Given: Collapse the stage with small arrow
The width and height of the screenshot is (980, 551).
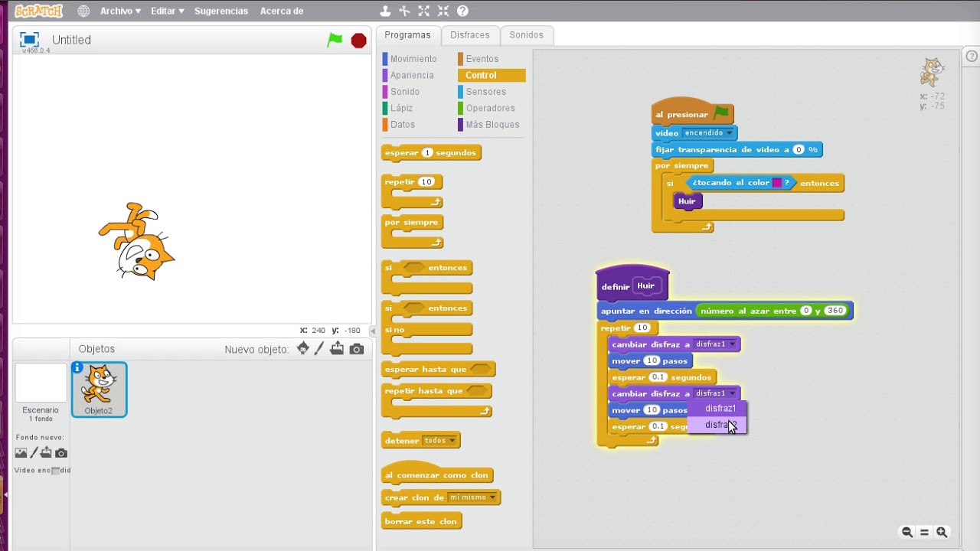Looking at the screenshot, I should pos(373,331).
